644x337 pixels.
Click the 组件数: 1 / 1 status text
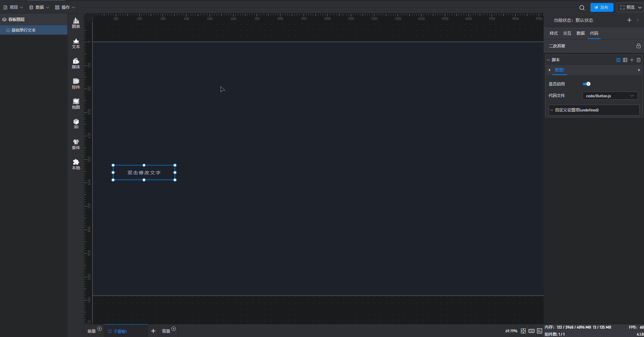pyautogui.click(x=554, y=334)
